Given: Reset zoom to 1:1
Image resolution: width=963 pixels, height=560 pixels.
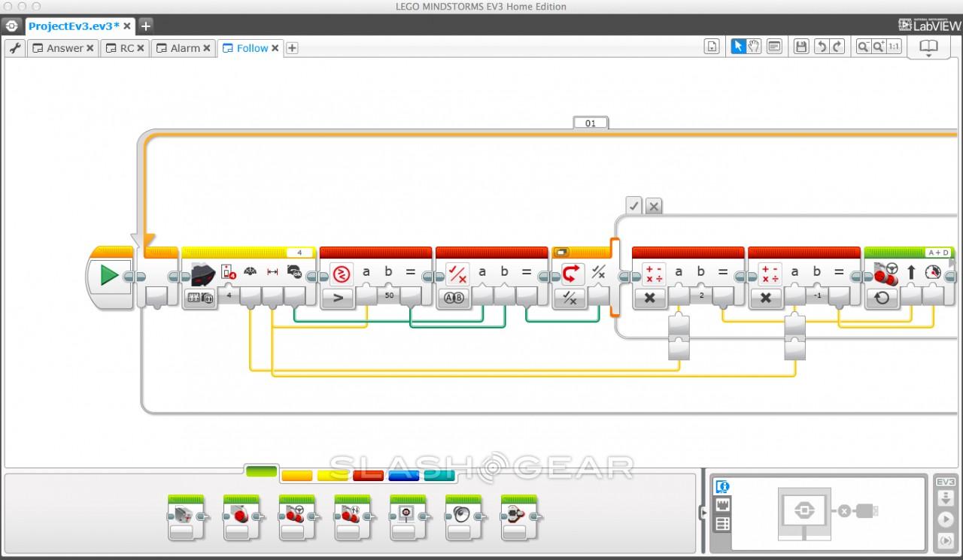Looking at the screenshot, I should pos(894,47).
